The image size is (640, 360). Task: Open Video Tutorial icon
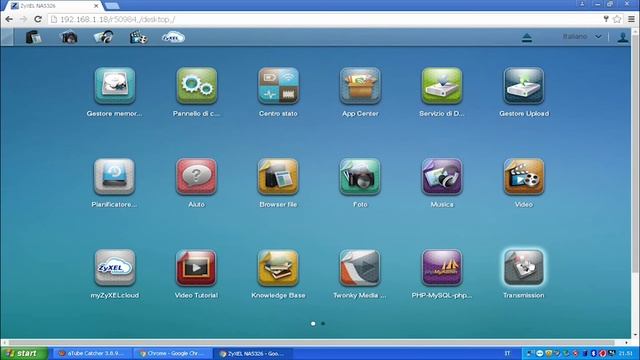[x=197, y=267]
